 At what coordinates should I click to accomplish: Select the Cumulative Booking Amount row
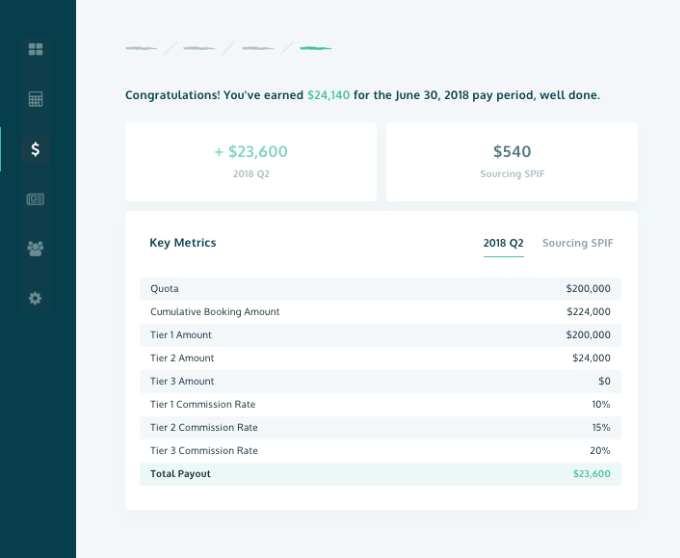(x=380, y=312)
